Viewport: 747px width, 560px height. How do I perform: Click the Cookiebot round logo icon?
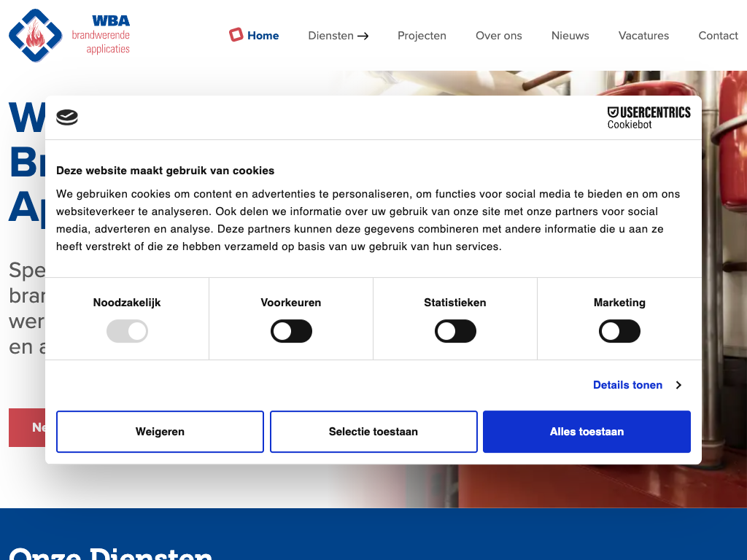tap(67, 117)
